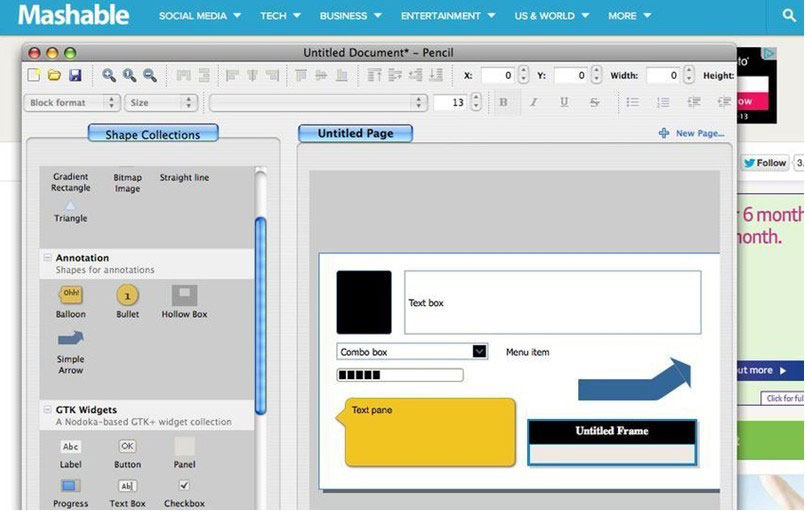
Task: Click the Twitter Follow button
Action: (x=764, y=163)
